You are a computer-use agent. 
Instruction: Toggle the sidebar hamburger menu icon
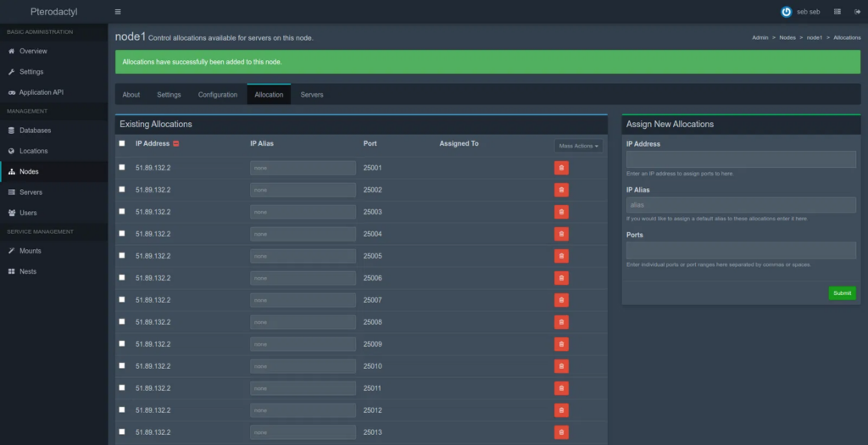coord(118,12)
